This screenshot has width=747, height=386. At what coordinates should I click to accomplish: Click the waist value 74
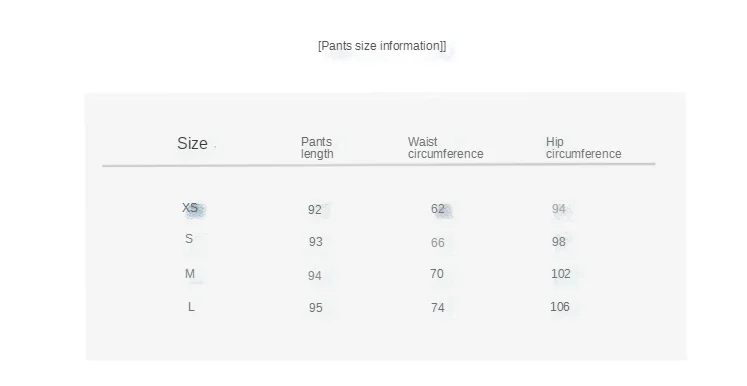pos(438,307)
